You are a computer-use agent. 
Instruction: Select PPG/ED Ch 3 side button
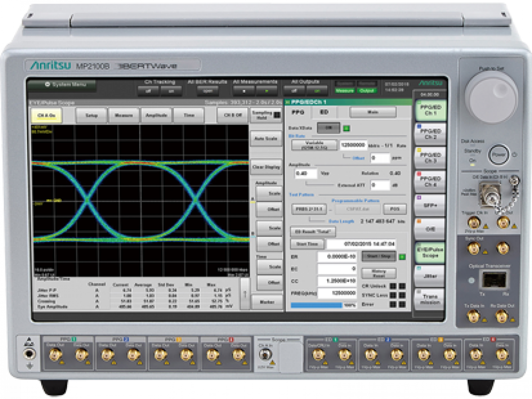pos(430,158)
